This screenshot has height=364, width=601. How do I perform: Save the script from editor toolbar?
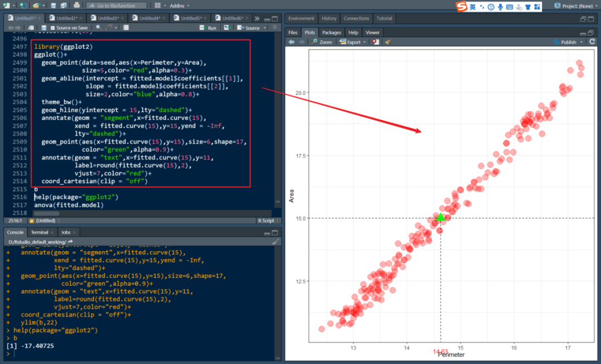(44, 28)
